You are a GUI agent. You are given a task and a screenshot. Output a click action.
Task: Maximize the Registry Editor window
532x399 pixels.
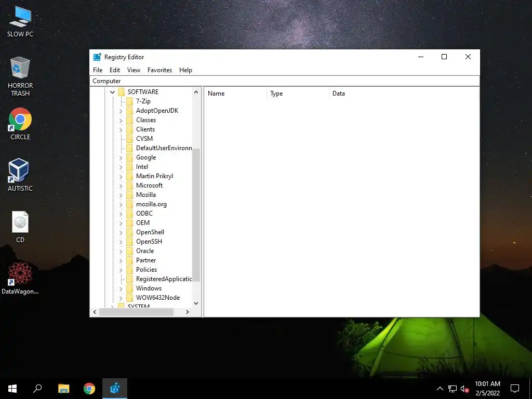pos(444,57)
